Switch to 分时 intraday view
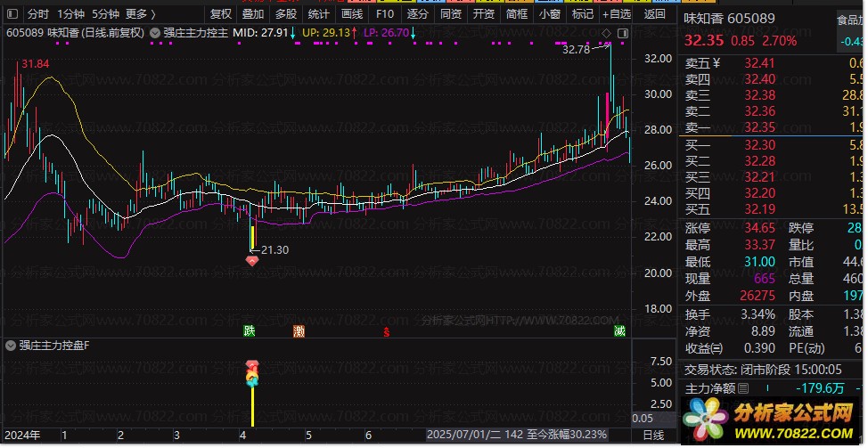This screenshot has height=448, width=868. point(38,14)
